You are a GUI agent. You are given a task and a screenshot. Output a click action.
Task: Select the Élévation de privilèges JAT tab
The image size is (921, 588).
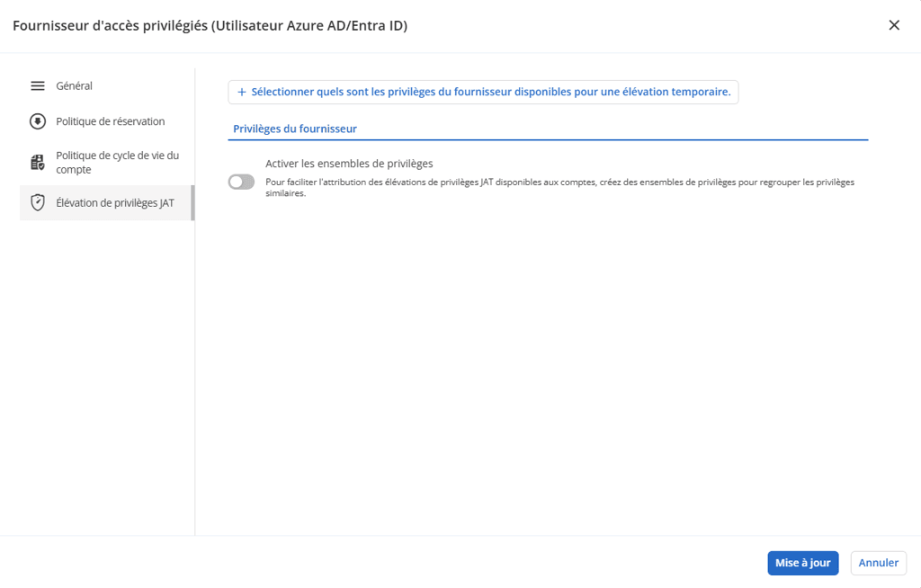coord(114,203)
